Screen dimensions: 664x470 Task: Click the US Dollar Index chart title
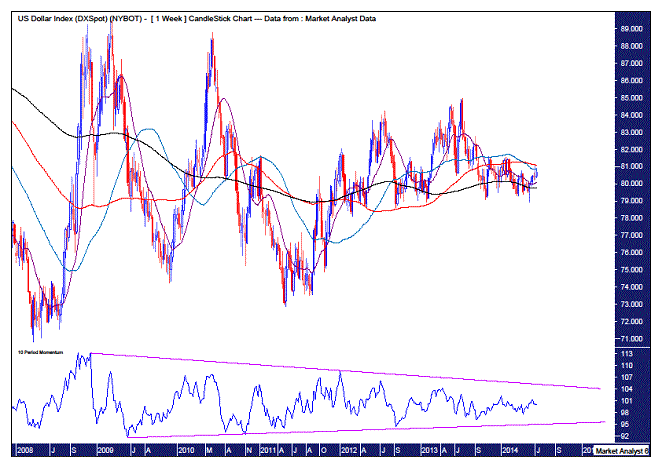pyautogui.click(x=81, y=19)
